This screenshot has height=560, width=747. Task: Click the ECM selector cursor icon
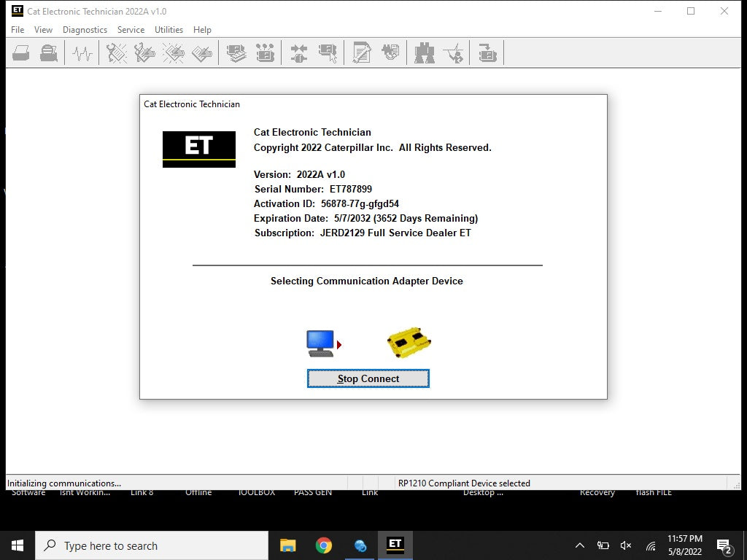pyautogui.click(x=328, y=52)
